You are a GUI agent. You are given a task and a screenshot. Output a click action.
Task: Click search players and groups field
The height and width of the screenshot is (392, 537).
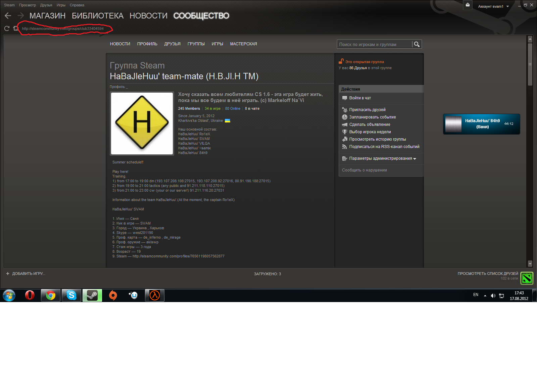375,44
